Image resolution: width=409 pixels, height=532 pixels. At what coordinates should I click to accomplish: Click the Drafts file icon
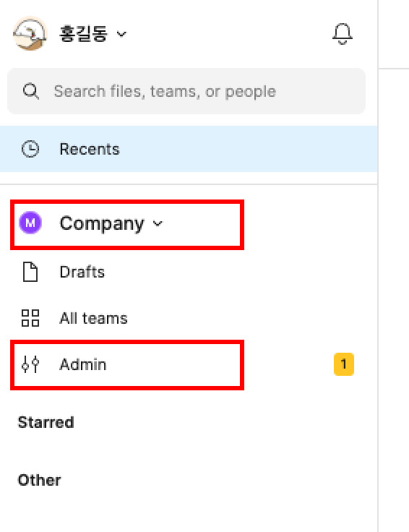pyautogui.click(x=30, y=272)
